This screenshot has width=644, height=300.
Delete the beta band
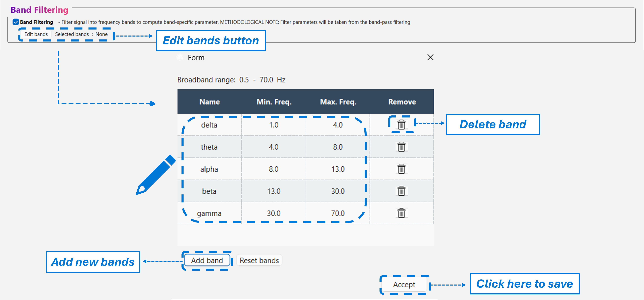tap(402, 191)
